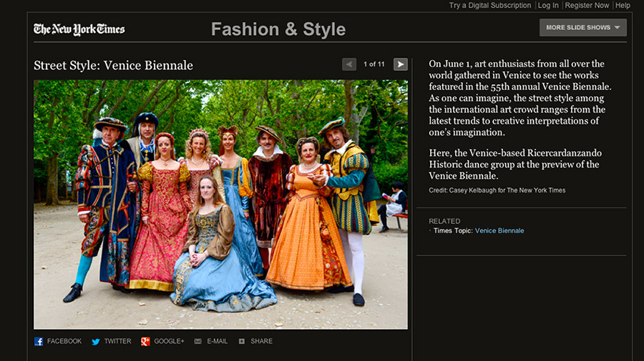The height and width of the screenshot is (361, 644).
Task: Click the FACEBOOK share label
Action: [64, 341]
